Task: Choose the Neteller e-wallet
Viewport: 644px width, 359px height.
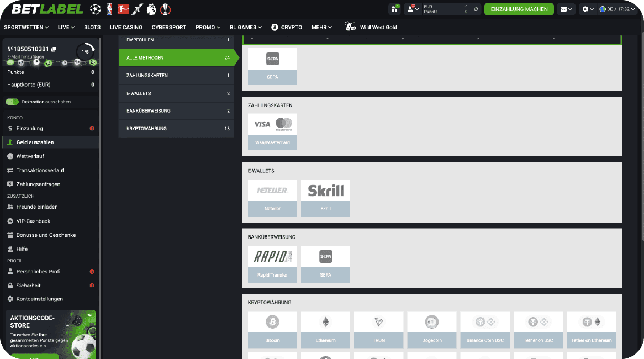Action: 272,198
